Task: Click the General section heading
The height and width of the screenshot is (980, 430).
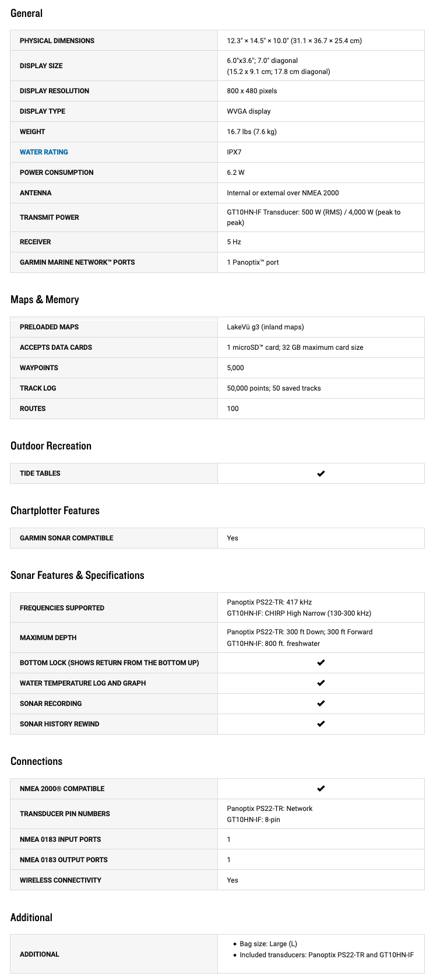Action: (x=26, y=13)
